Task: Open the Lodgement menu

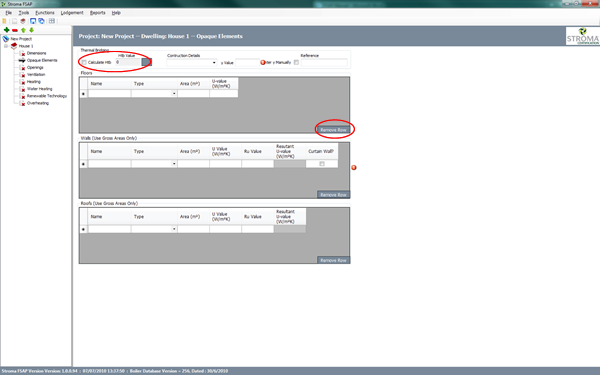Action: [x=72, y=13]
